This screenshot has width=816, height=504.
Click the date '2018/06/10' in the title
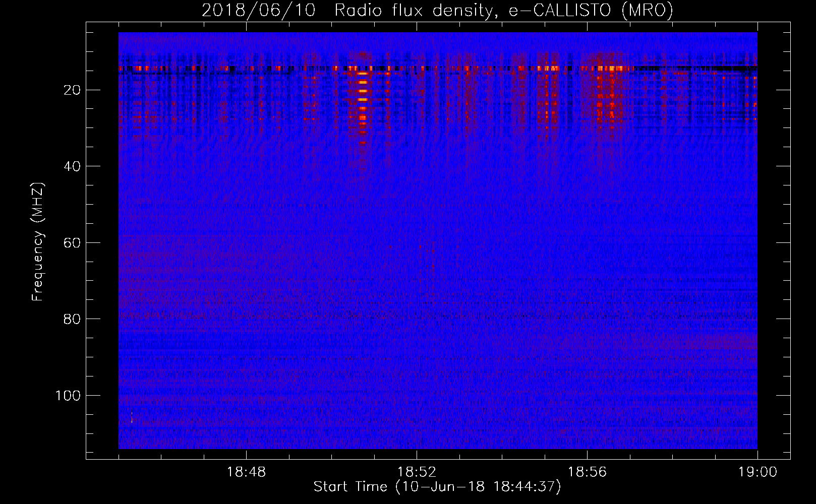pyautogui.click(x=259, y=10)
